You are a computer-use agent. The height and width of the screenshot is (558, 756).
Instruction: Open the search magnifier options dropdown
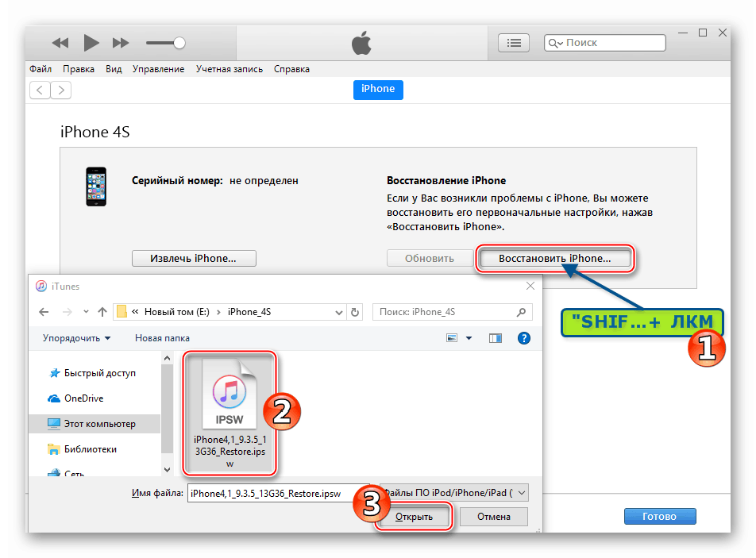click(x=555, y=44)
